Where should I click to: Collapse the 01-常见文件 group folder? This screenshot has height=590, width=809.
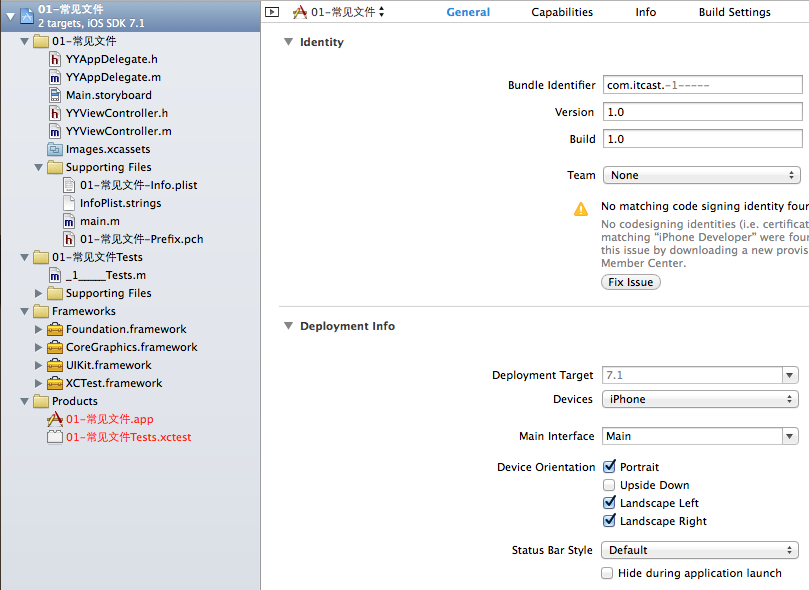tap(24, 41)
